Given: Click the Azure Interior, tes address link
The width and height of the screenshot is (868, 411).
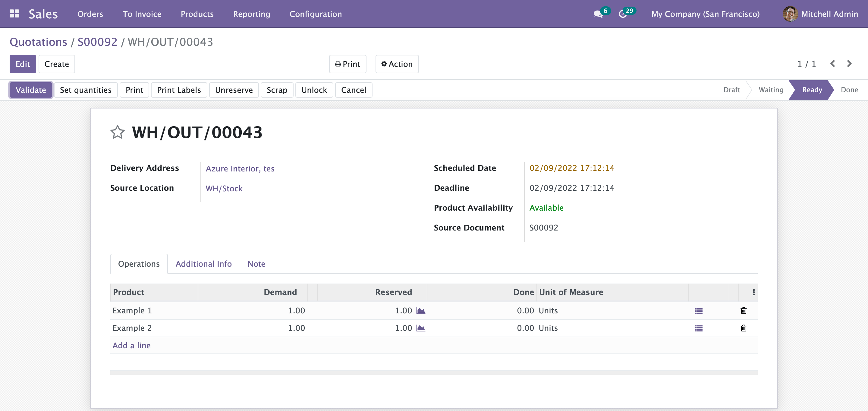Looking at the screenshot, I should coord(240,168).
